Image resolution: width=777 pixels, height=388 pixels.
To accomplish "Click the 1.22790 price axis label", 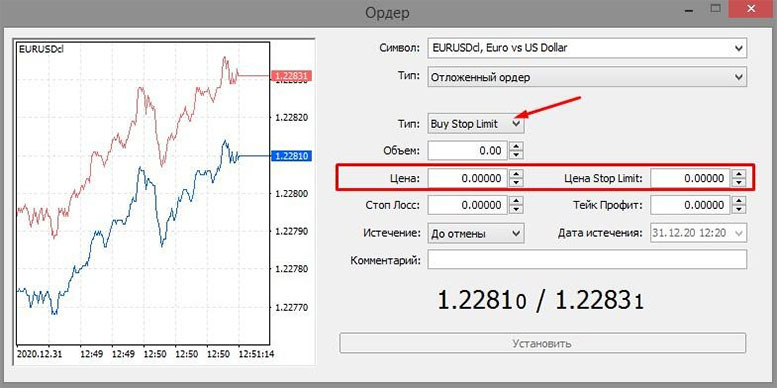I will point(292,231).
